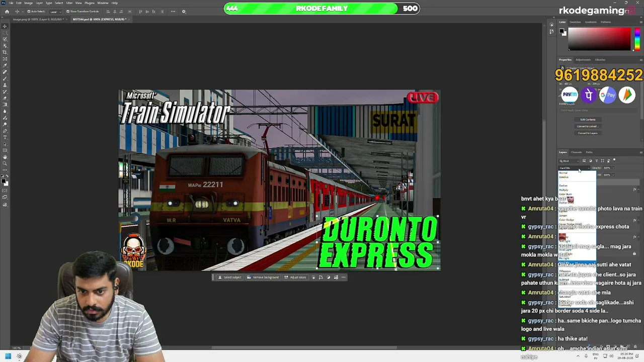644x362 pixels.
Task: Toggle adjustment layer filter in Layers panel
Action: [x=590, y=161]
